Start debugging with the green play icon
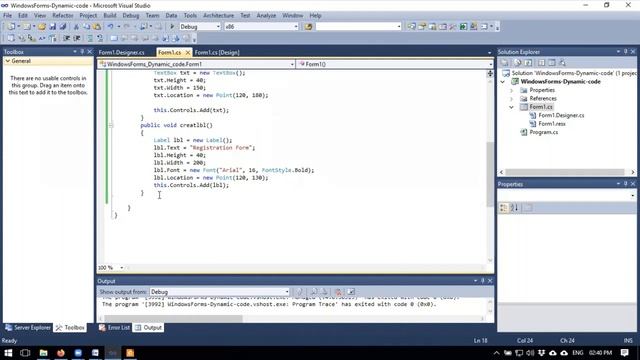The height and width of the screenshot is (360, 640). coord(172,27)
